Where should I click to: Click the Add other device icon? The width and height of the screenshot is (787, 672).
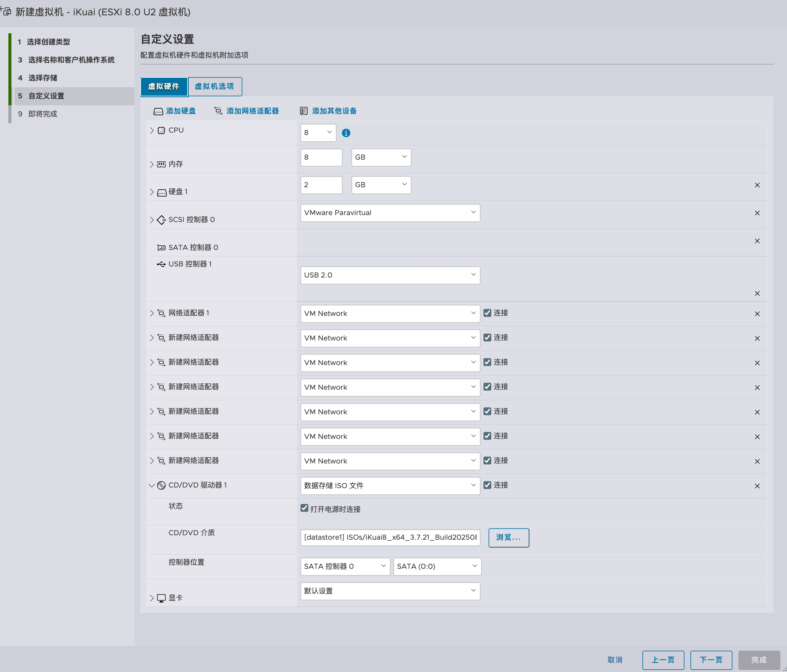tap(304, 111)
